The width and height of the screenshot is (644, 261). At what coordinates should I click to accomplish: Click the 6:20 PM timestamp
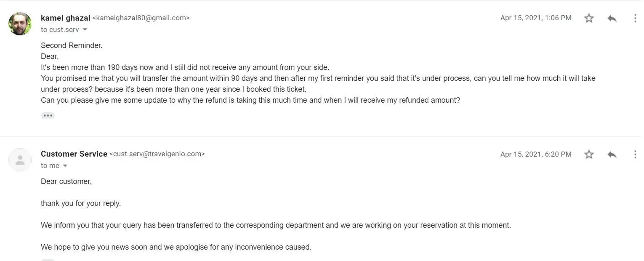pyautogui.click(x=536, y=154)
